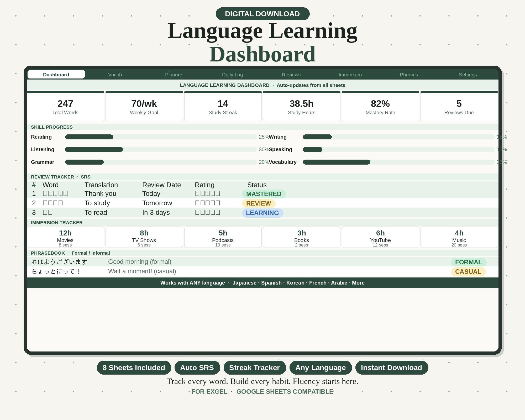Select the 82% Mastery Rate card

coord(380,106)
